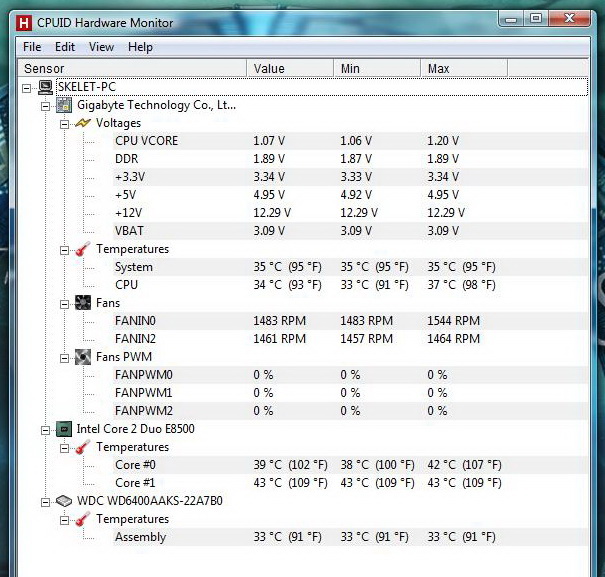Click the 1.20 V max value of CPU VCORE
The height and width of the screenshot is (577, 605).
click(443, 141)
